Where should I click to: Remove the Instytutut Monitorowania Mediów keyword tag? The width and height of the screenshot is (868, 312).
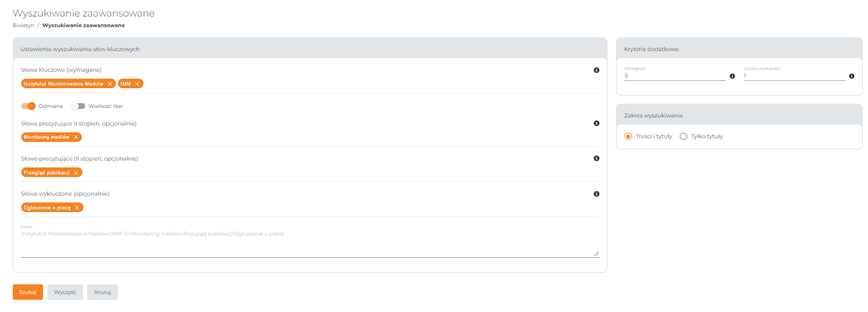pyautogui.click(x=110, y=84)
